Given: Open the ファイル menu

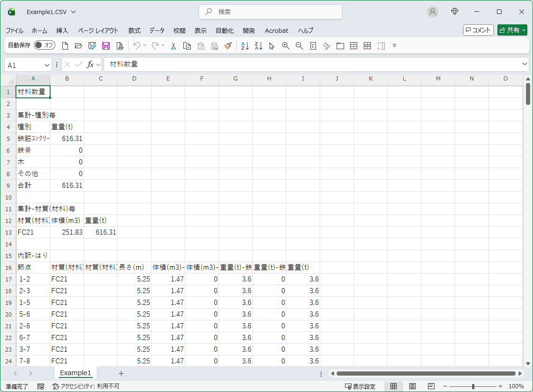Looking at the screenshot, I should (15, 30).
